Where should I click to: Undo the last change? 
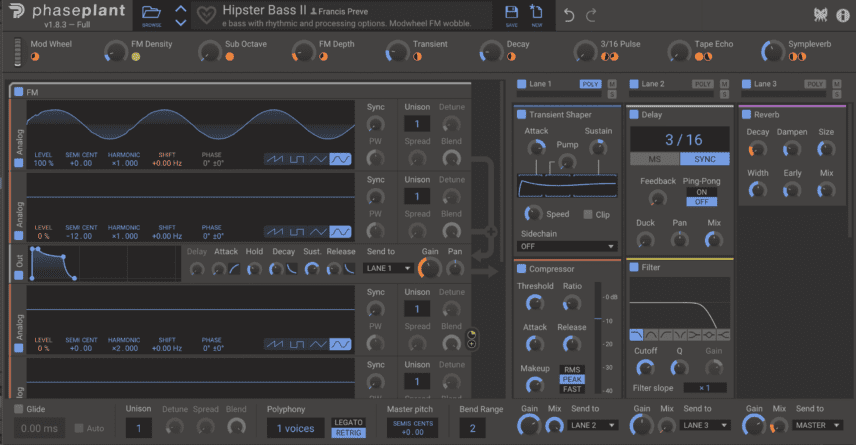click(x=569, y=15)
